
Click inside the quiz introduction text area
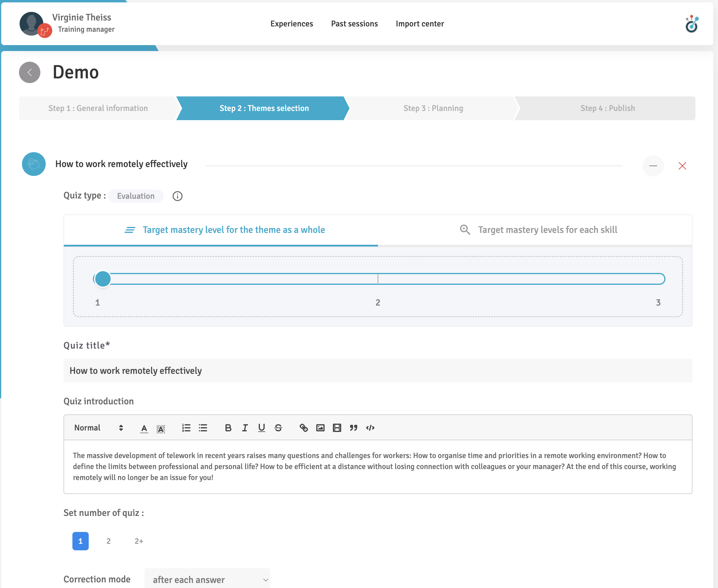[378, 467]
